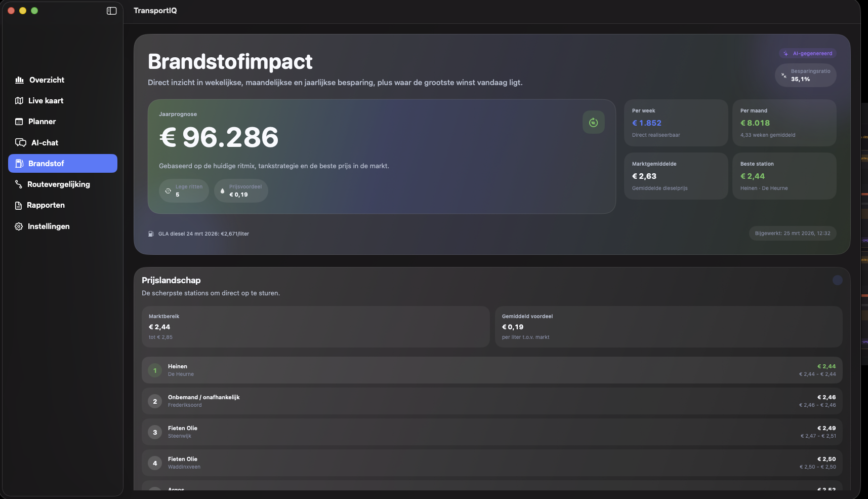Click the Bijgewerkt 25 mrt 2026 timestamp button
Screen dimensions: 868x499
(x=792, y=234)
